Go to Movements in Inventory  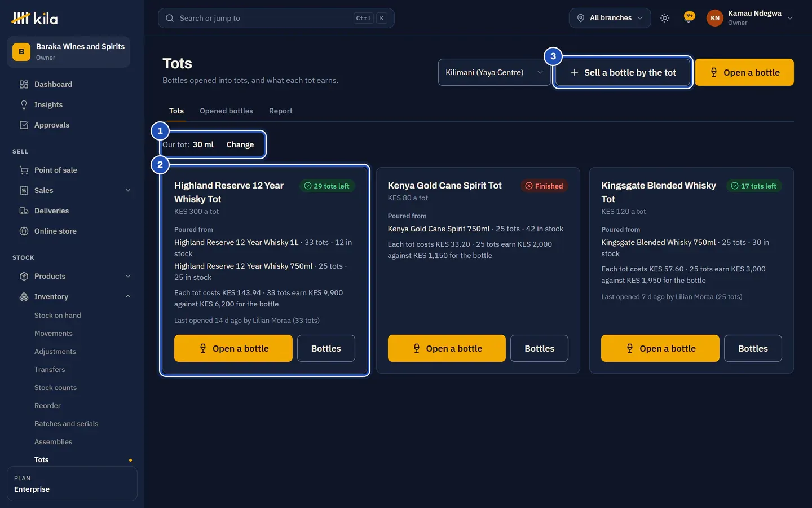coord(54,333)
